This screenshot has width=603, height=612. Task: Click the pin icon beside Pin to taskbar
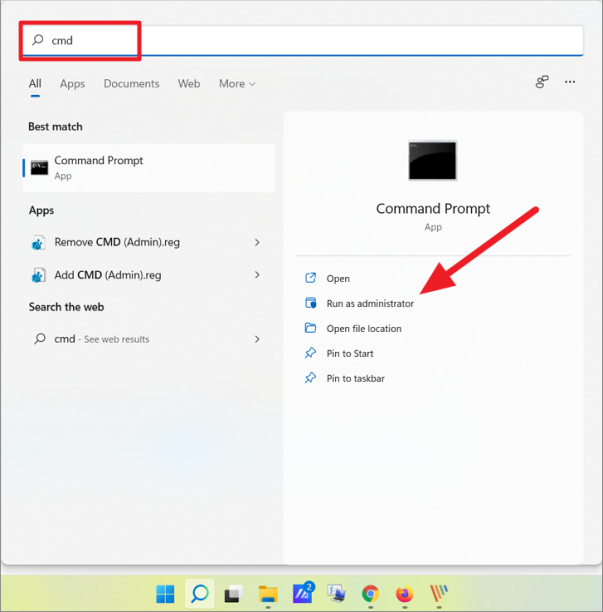click(x=310, y=378)
